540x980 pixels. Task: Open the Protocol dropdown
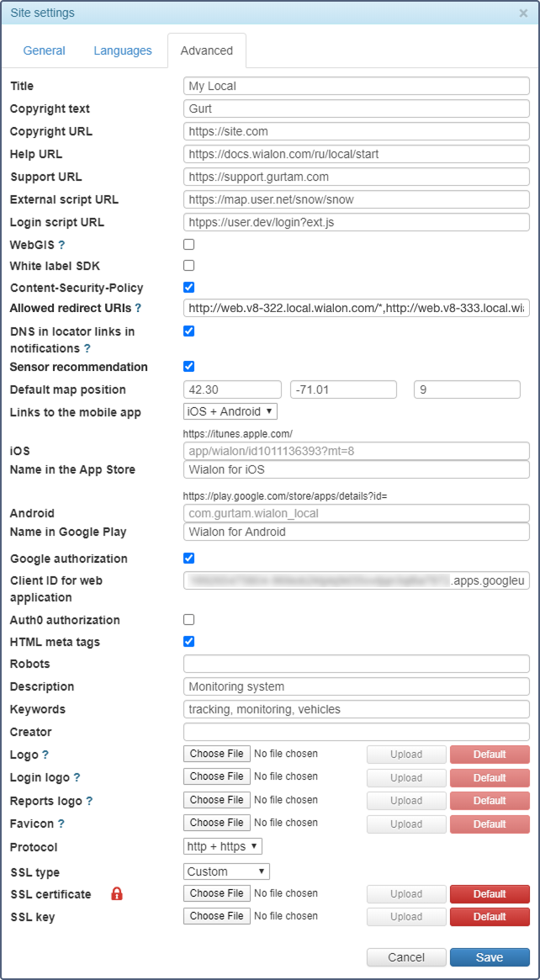click(x=223, y=846)
